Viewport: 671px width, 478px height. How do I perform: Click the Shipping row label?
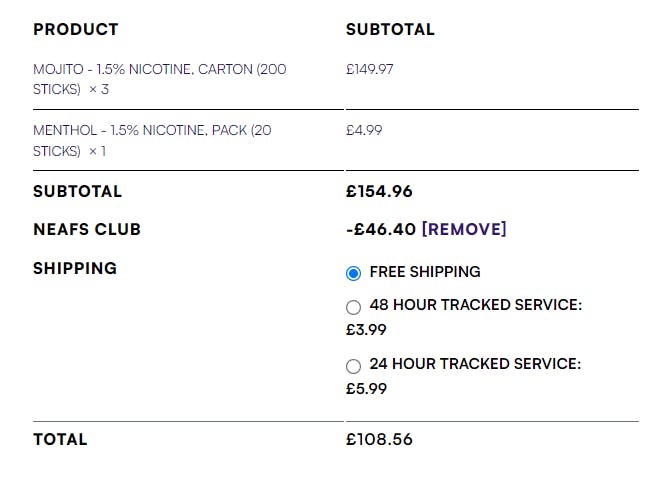(75, 268)
